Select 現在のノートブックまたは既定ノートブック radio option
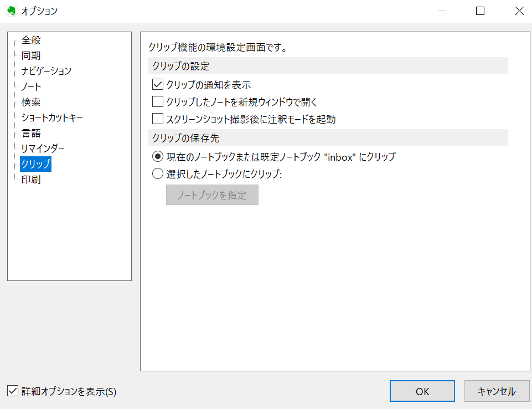The width and height of the screenshot is (532, 409). pyautogui.click(x=158, y=157)
